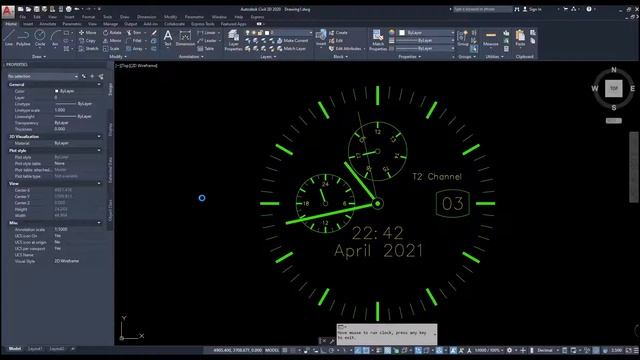Select the Circle tool

pos(40,38)
